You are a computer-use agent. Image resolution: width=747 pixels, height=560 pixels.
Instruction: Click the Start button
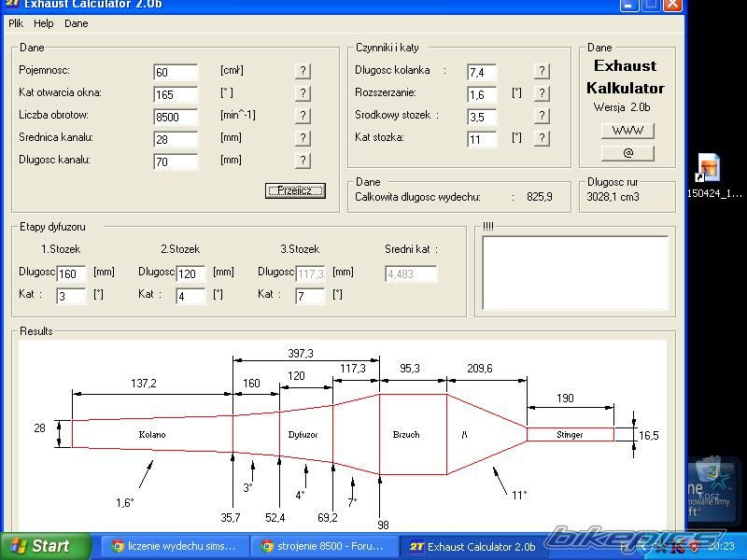tap(45, 546)
